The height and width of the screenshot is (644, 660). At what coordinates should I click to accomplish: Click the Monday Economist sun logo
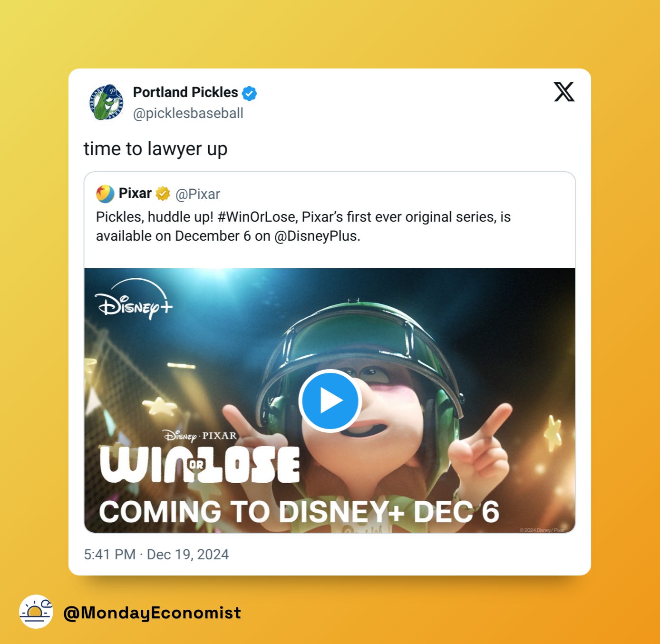(36, 612)
